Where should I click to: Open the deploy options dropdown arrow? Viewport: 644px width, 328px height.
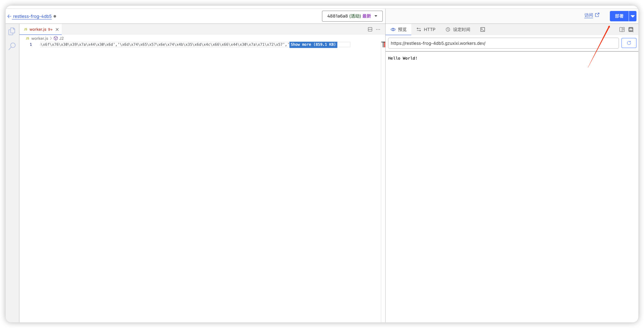[633, 16]
